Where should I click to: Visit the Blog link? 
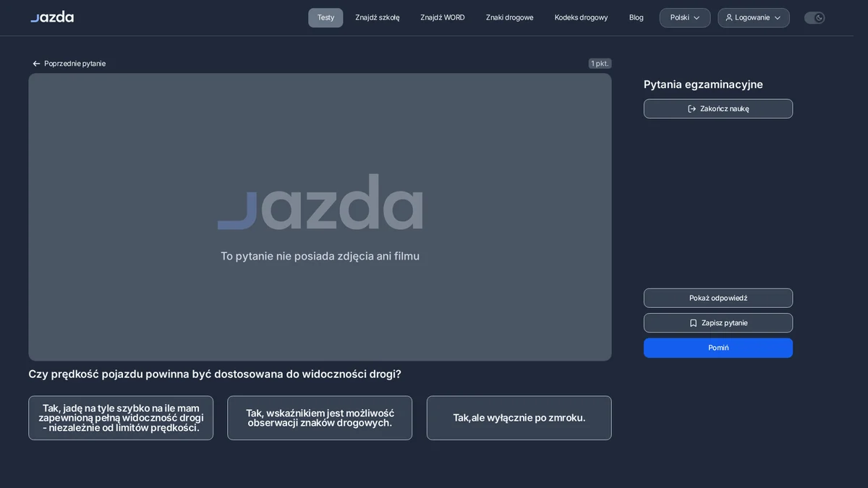(x=637, y=17)
